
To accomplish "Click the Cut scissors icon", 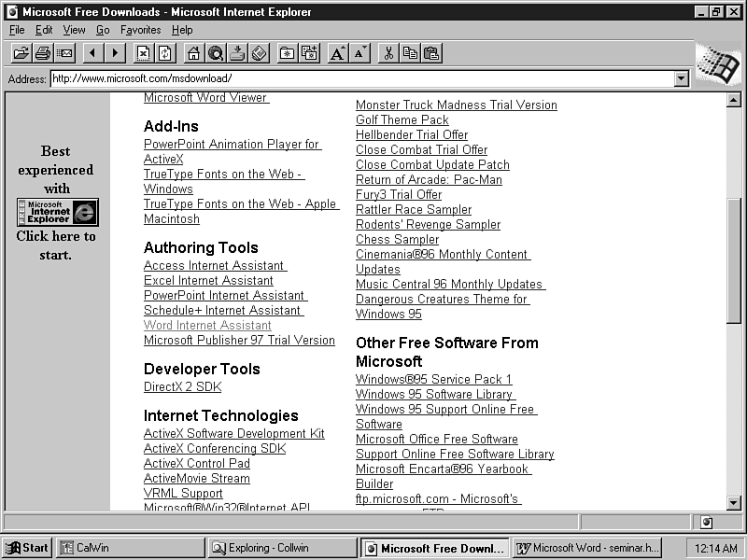I will click(x=388, y=53).
